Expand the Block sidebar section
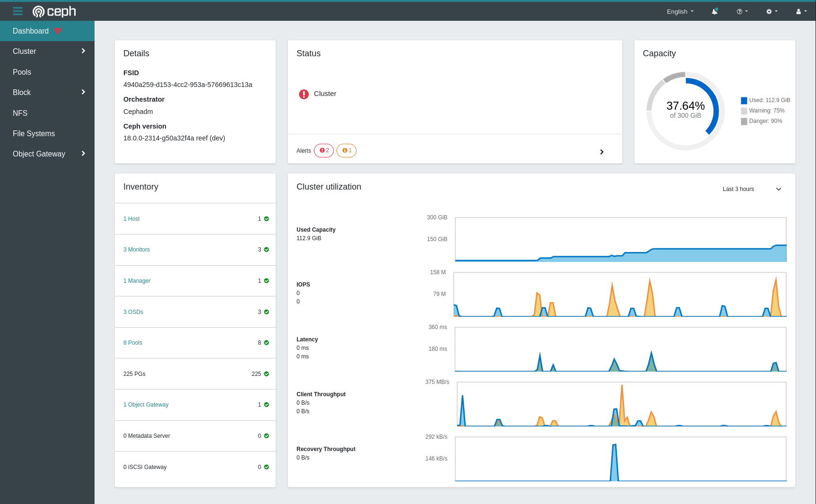Image resolution: width=816 pixels, height=504 pixels. (47, 92)
